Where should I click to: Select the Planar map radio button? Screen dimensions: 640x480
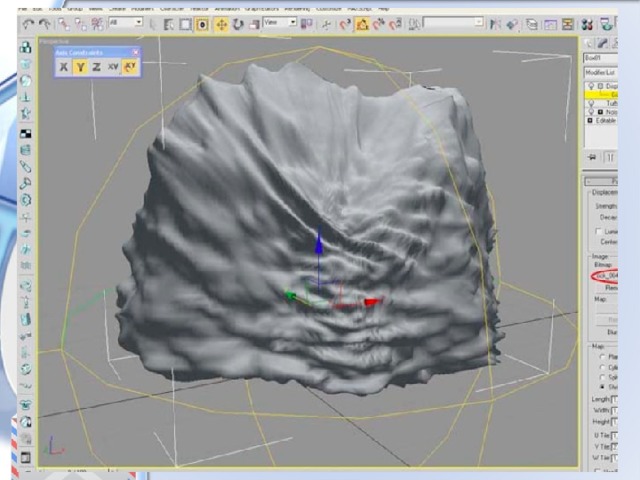tap(600, 355)
